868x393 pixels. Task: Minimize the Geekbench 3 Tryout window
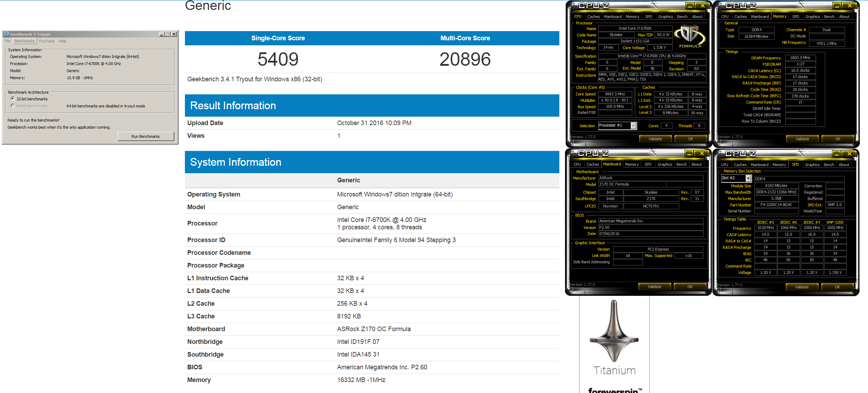(x=162, y=34)
